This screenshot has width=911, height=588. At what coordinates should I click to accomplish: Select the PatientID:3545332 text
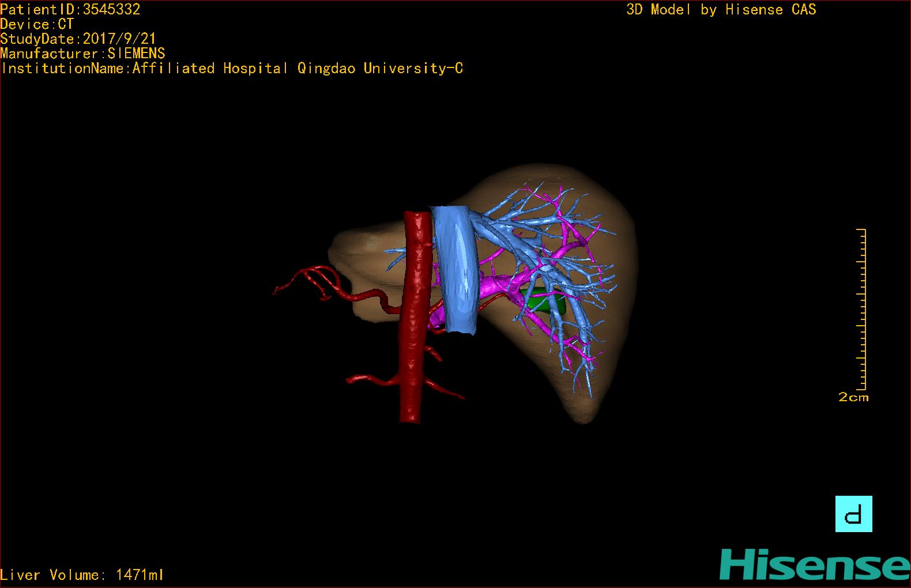(x=70, y=9)
